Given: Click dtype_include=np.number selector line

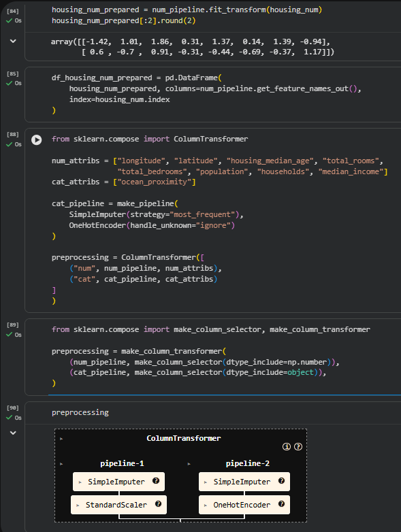Looking at the screenshot, I should tap(204, 362).
